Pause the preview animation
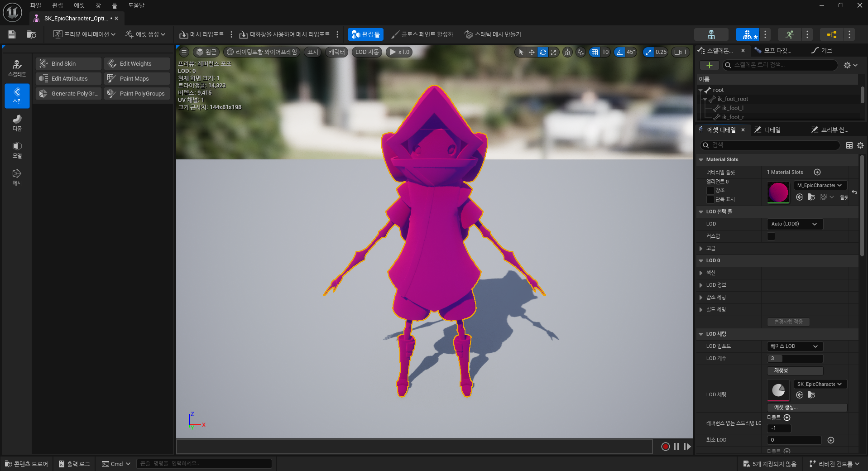Screen dimensions: 868x471 676,447
